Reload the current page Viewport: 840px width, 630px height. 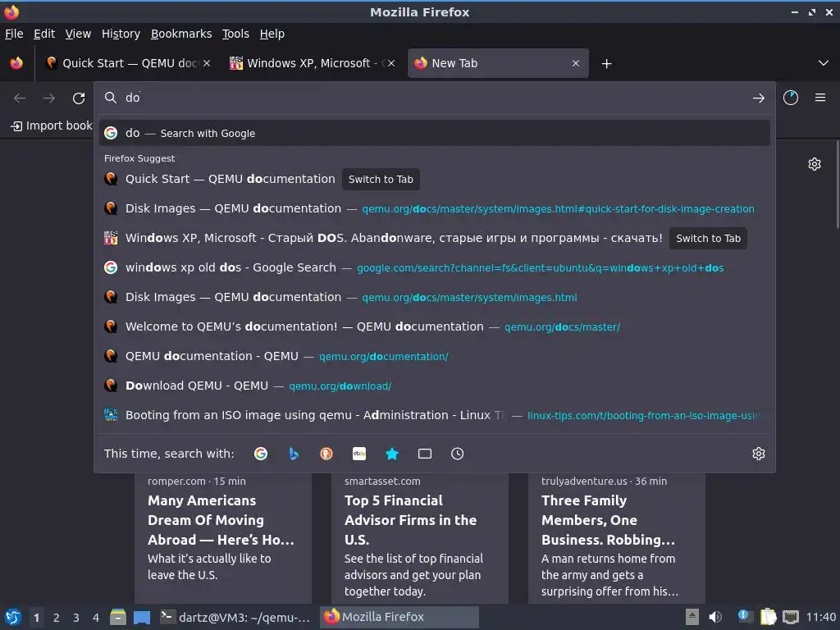coord(79,98)
